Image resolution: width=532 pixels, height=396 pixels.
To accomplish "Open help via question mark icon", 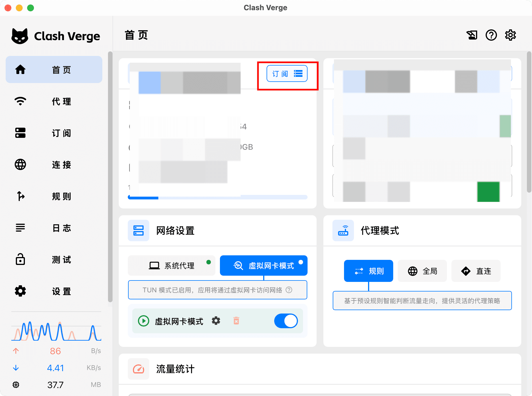I will pyautogui.click(x=491, y=35).
